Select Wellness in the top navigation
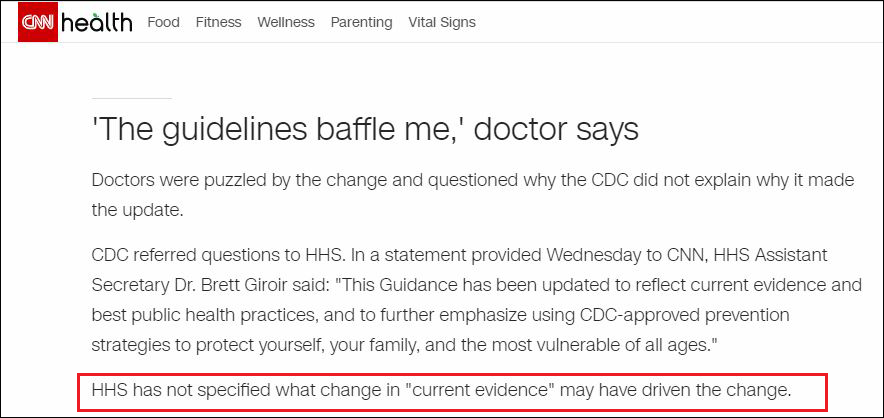This screenshot has width=884, height=418. click(285, 22)
